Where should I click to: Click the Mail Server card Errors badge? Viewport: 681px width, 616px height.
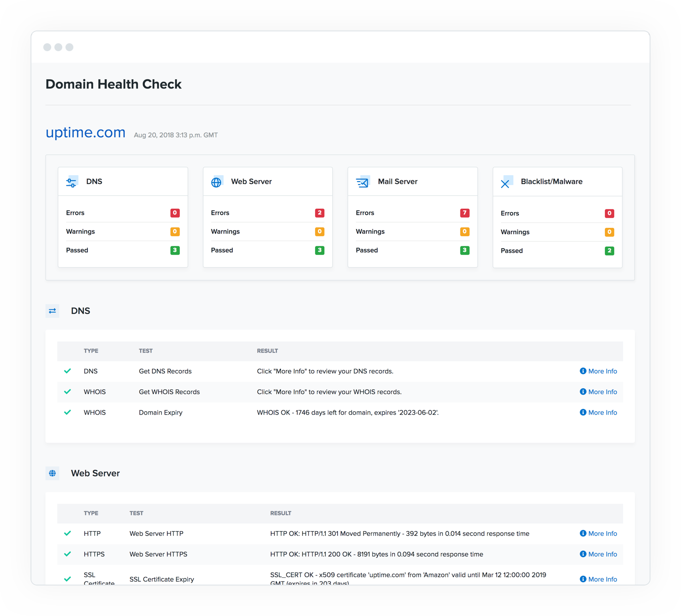click(465, 213)
